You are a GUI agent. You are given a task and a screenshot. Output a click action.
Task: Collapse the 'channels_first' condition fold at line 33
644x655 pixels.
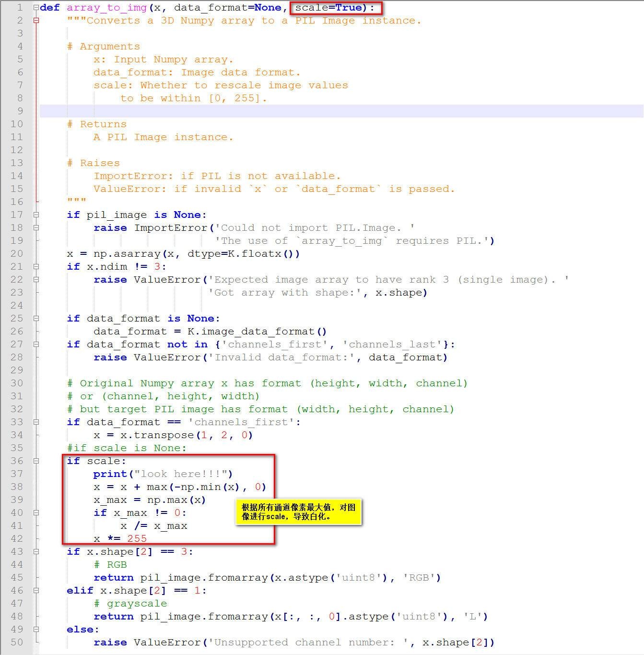pyautogui.click(x=36, y=422)
